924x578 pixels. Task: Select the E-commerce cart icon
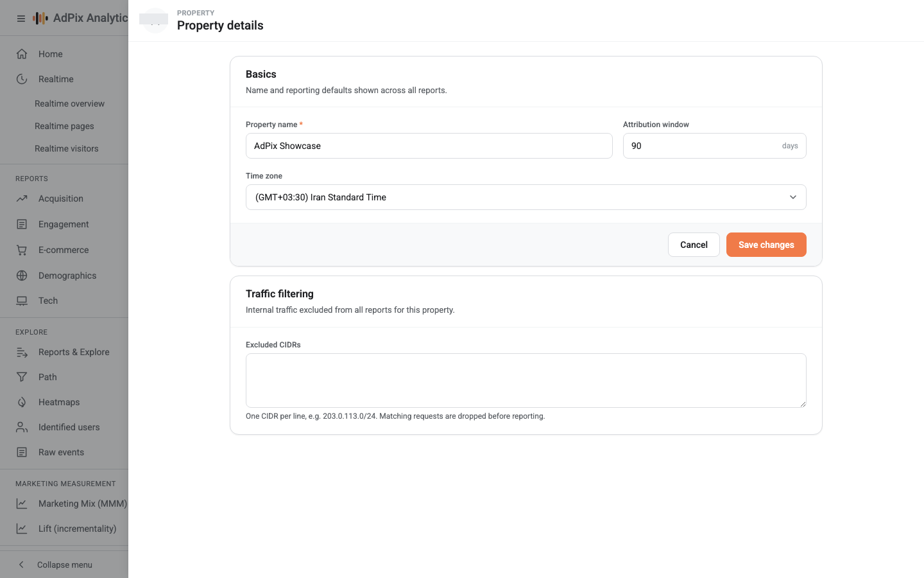(22, 250)
